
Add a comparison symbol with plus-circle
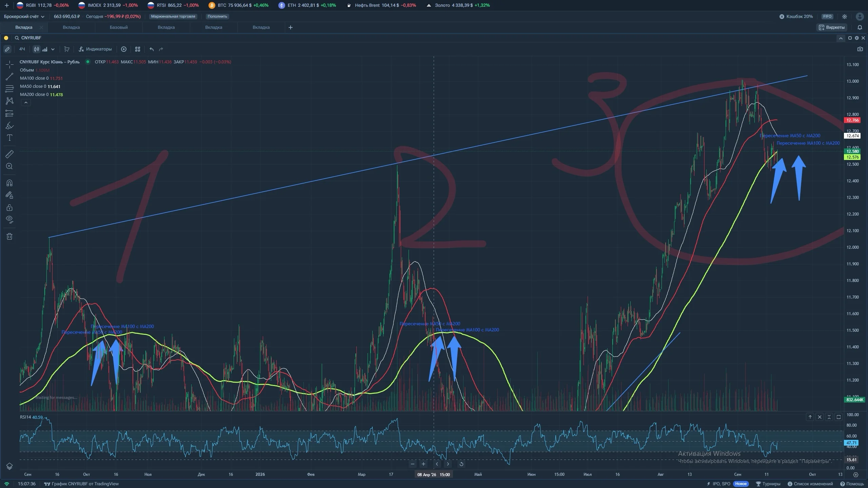[x=124, y=49]
